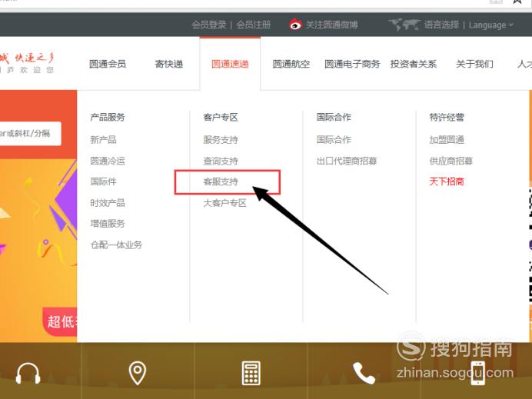Click the telephone handset icon
The image size is (532, 399).
coord(364,373)
